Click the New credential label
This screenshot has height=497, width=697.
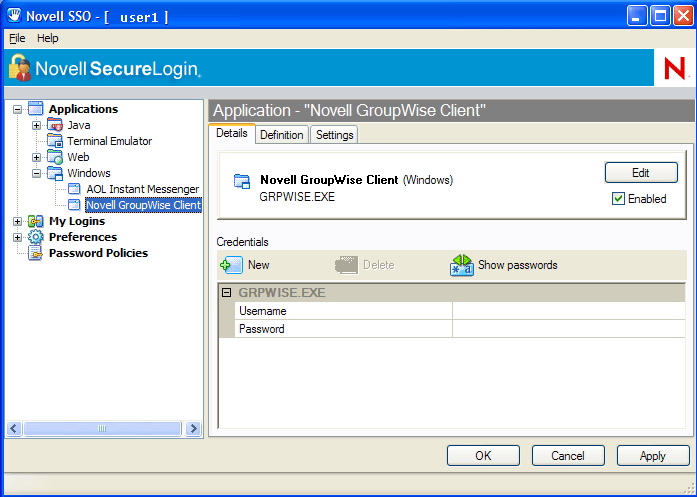point(259,265)
